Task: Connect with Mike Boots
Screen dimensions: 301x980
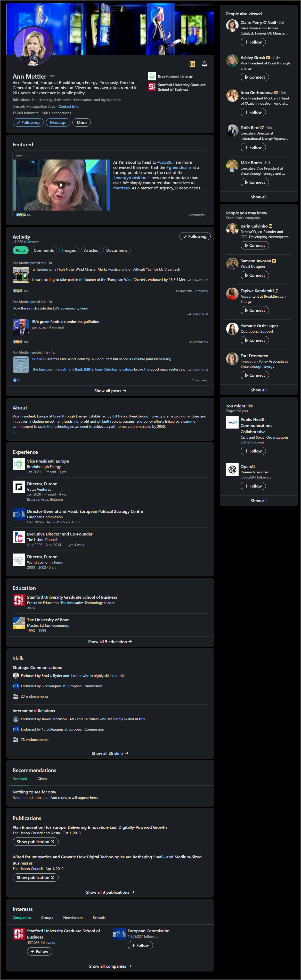Action: (255, 182)
